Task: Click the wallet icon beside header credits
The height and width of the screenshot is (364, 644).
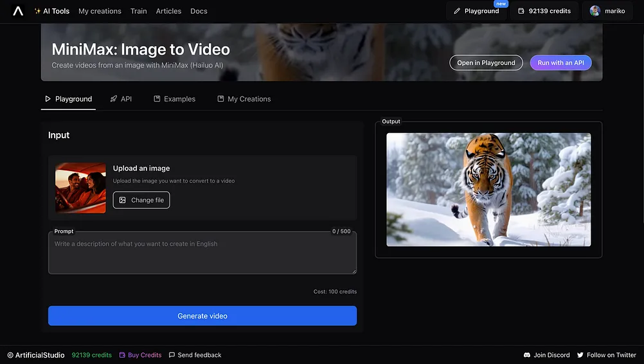Action: coord(521,11)
